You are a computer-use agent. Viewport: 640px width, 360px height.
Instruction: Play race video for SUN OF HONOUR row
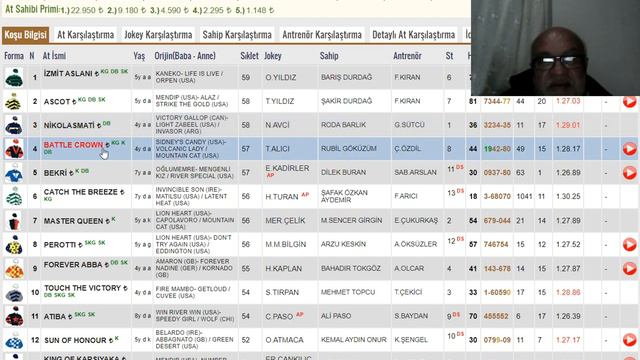pyautogui.click(x=629, y=340)
